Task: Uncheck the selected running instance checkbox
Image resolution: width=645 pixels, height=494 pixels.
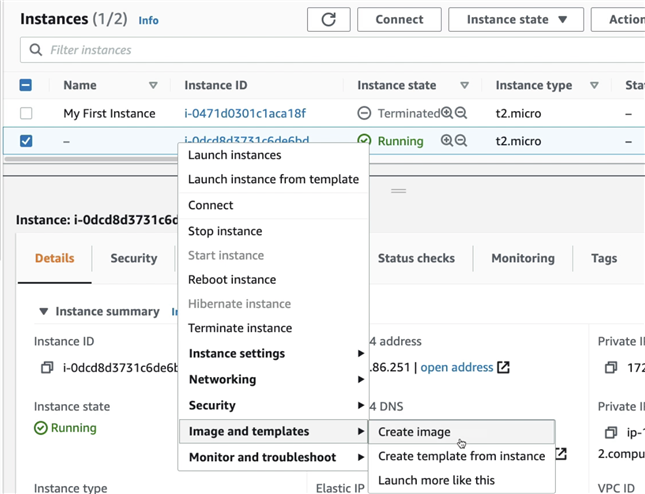Action: pos(26,141)
